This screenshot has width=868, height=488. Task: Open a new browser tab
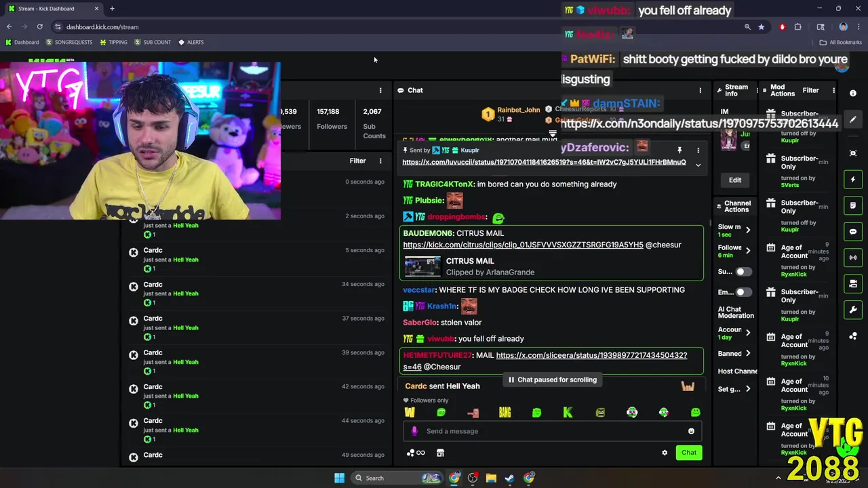click(x=112, y=9)
